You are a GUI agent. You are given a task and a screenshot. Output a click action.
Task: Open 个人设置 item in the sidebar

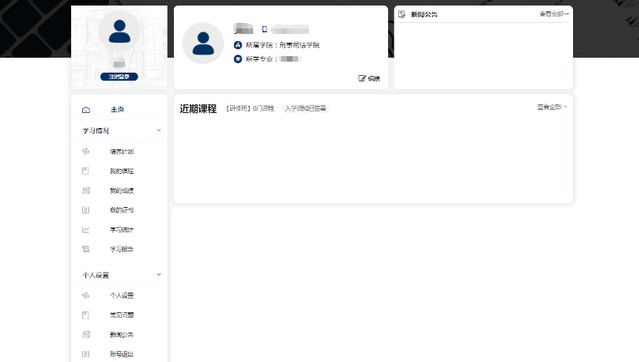[121, 295]
